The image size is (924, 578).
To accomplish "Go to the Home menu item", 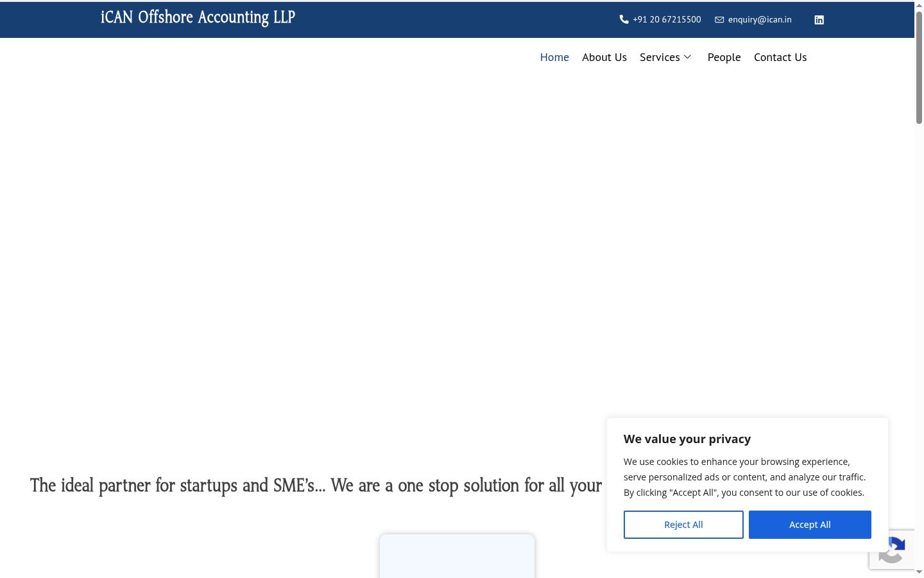I will tap(554, 57).
